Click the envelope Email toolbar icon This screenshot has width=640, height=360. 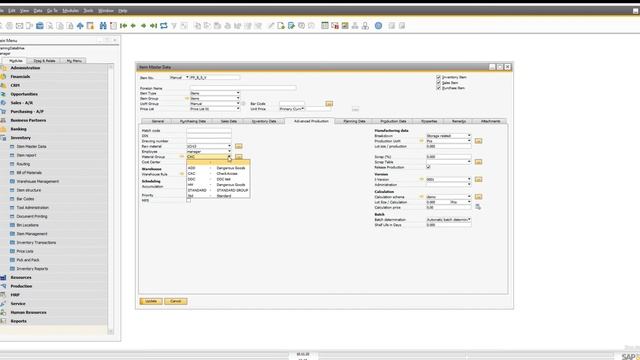point(19,26)
